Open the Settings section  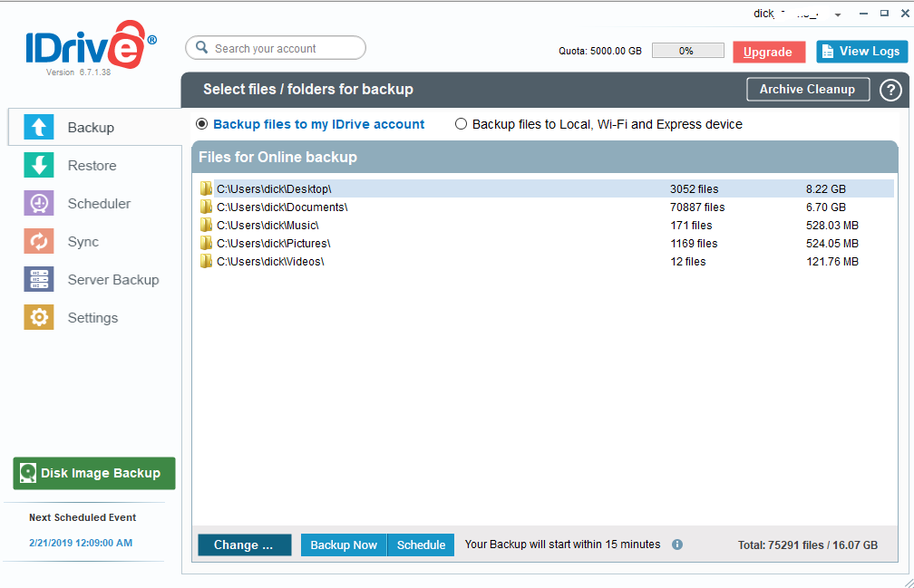[x=95, y=318]
